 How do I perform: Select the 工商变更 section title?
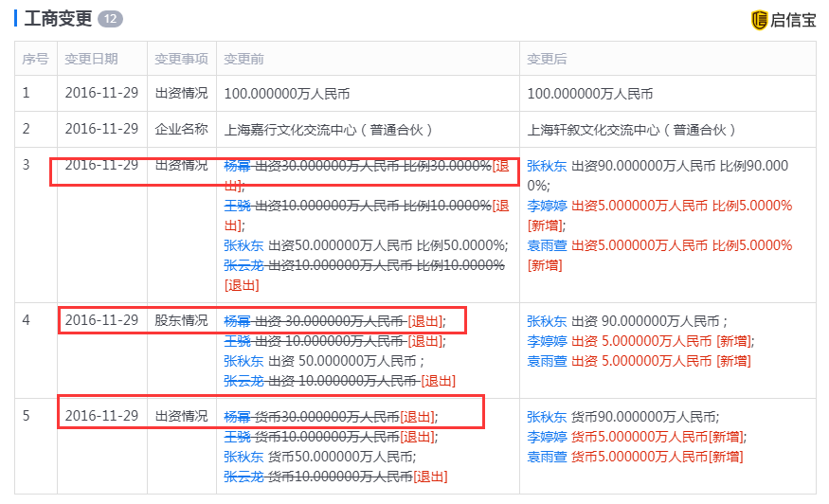58,19
